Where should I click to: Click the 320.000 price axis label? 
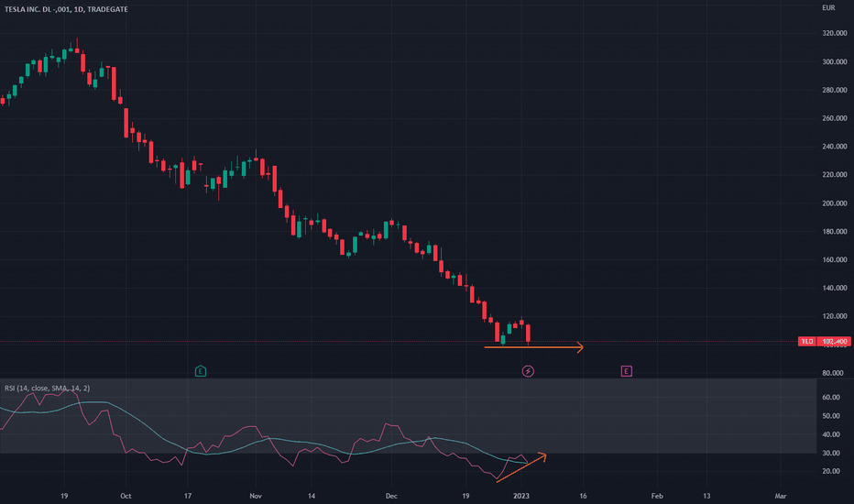[x=835, y=33]
